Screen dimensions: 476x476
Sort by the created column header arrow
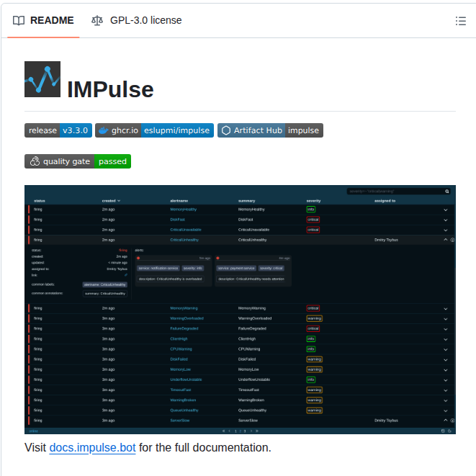pyautogui.click(x=119, y=201)
